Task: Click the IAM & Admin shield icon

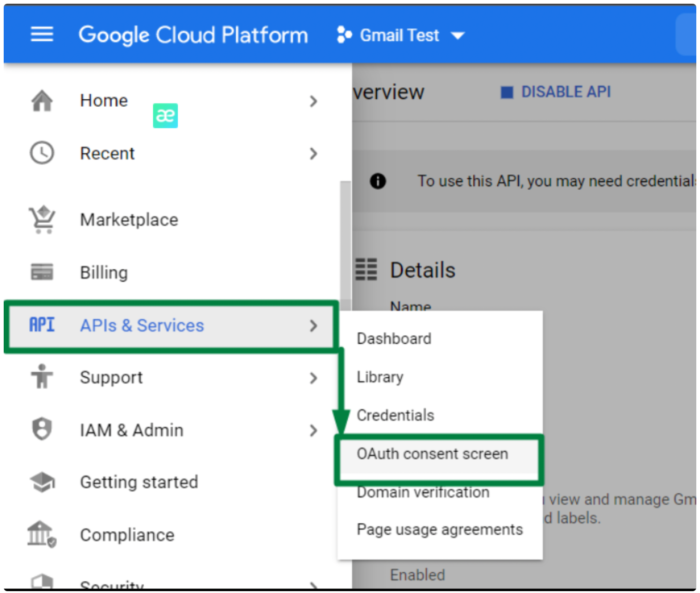Action: [42, 429]
